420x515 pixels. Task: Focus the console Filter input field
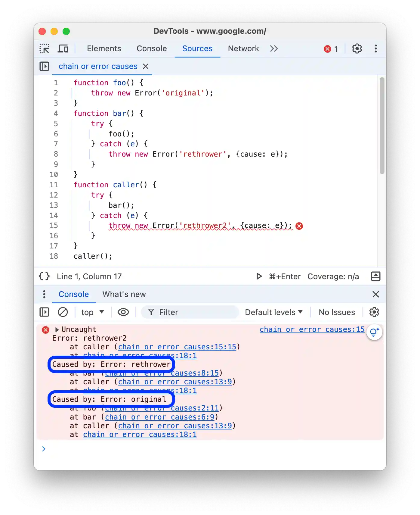pos(190,312)
